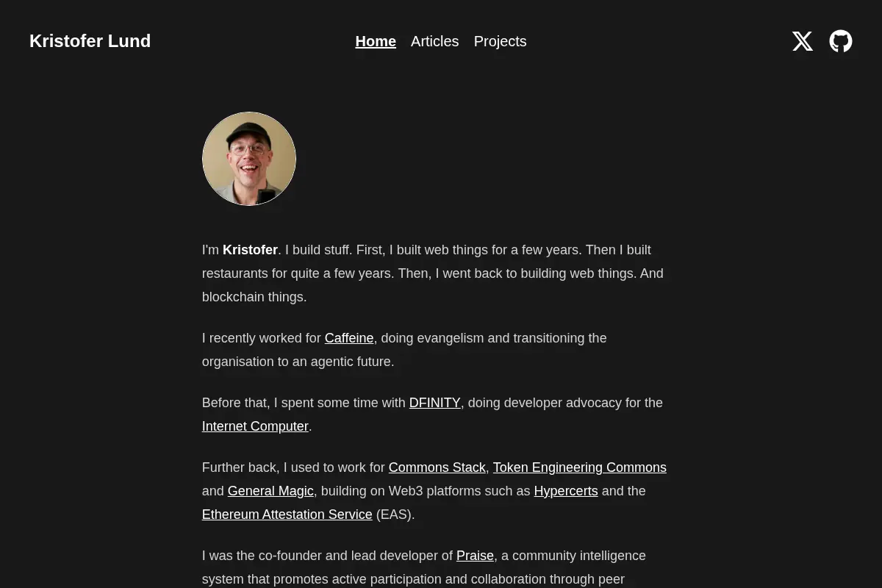This screenshot has width=882, height=588.
Task: Navigate to the Projects page
Action: click(x=500, y=41)
